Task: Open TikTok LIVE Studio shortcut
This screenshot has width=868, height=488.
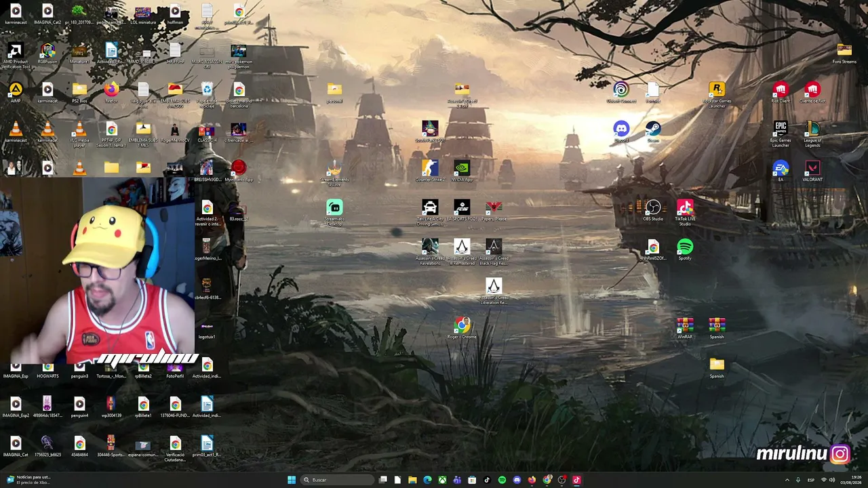Action: [685, 213]
